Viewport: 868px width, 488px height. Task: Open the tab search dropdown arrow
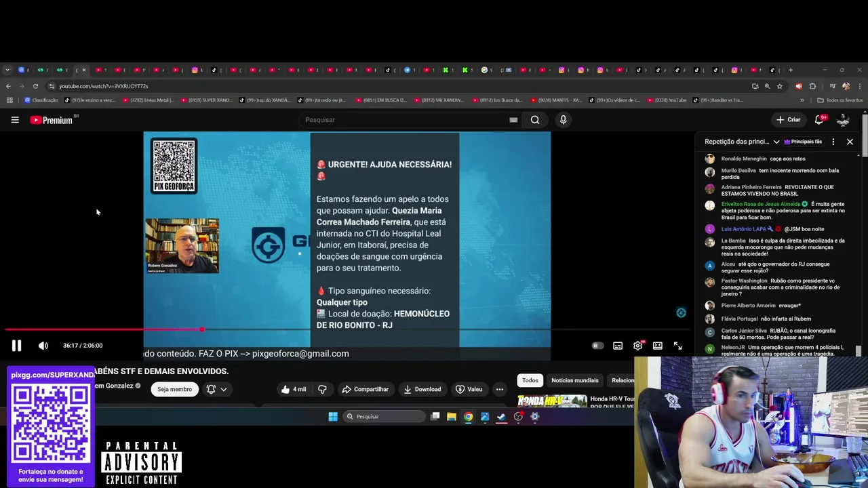pos(7,70)
